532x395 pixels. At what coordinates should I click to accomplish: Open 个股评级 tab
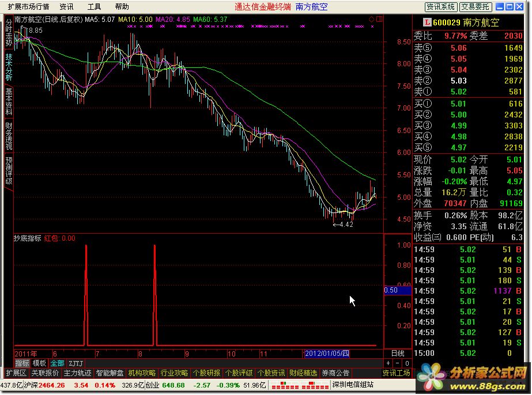click(x=239, y=373)
